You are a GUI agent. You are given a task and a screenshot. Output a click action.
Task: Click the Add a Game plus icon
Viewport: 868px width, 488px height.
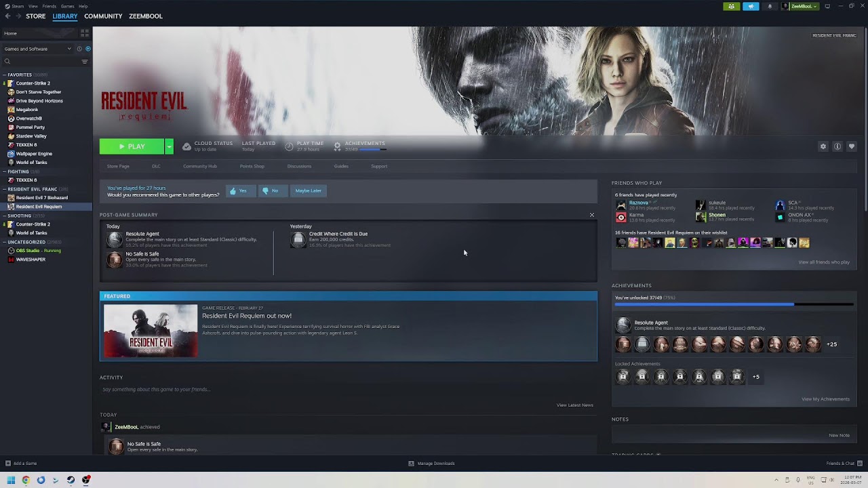[x=8, y=464]
